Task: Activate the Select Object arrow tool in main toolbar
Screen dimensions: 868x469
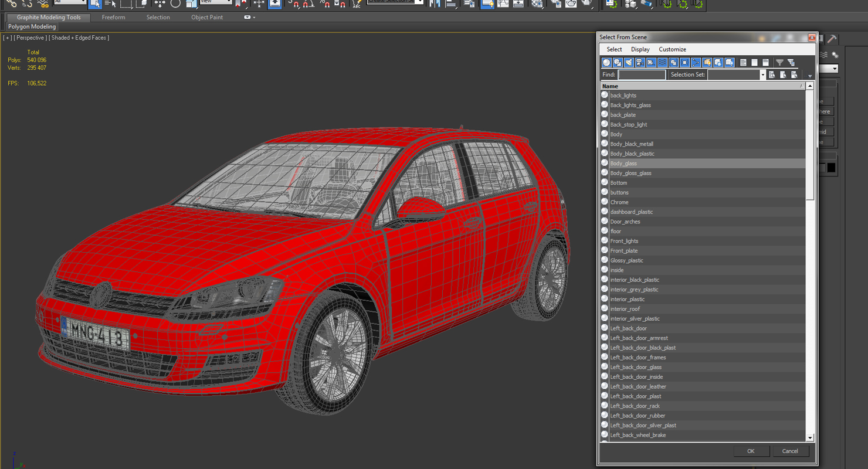Action: tap(95, 4)
